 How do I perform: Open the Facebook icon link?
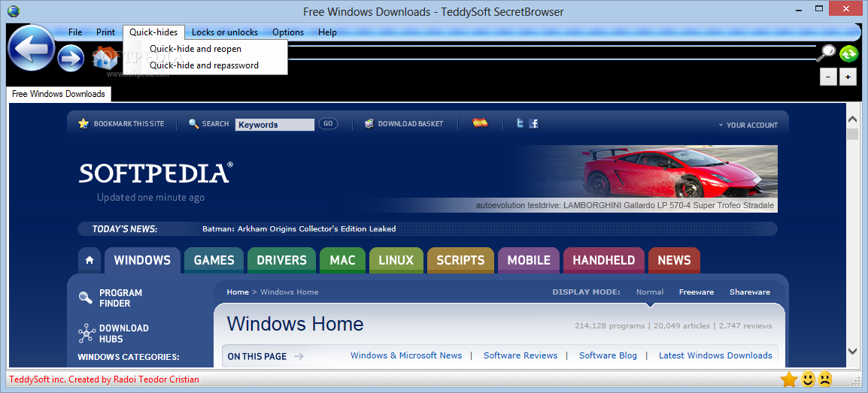point(533,124)
